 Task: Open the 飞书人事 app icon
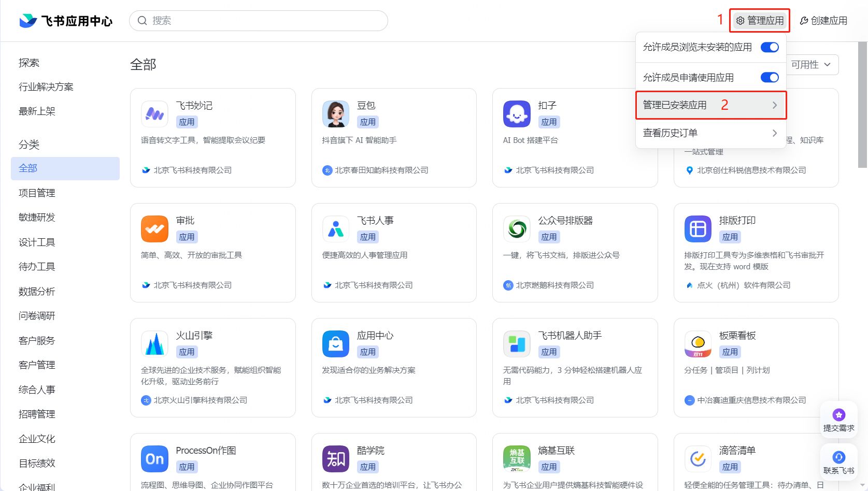pyautogui.click(x=336, y=229)
